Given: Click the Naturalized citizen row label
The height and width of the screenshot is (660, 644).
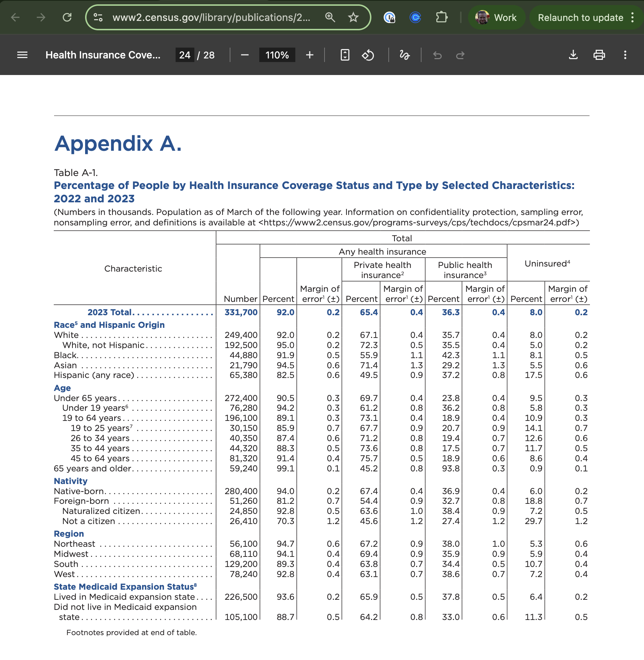Looking at the screenshot, I should point(101,511).
